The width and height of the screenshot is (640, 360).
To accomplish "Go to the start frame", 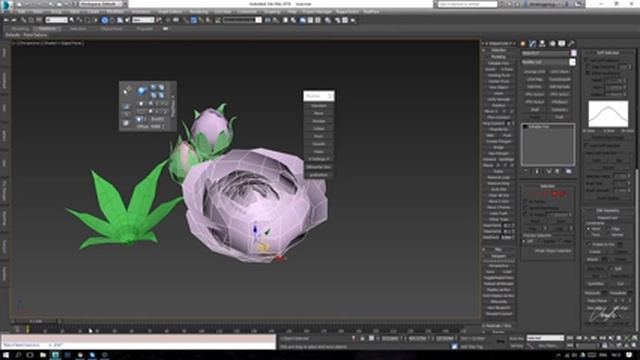I will pyautogui.click(x=570, y=338).
